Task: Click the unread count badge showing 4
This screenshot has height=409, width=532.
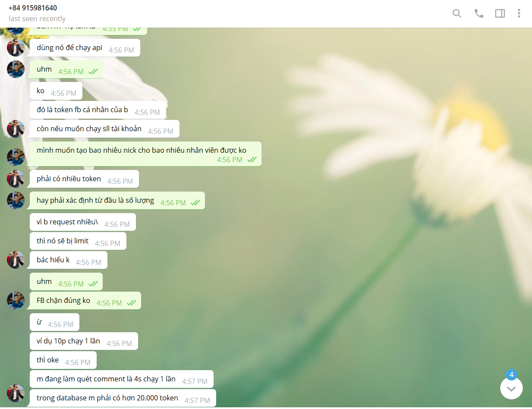Action: click(x=511, y=375)
